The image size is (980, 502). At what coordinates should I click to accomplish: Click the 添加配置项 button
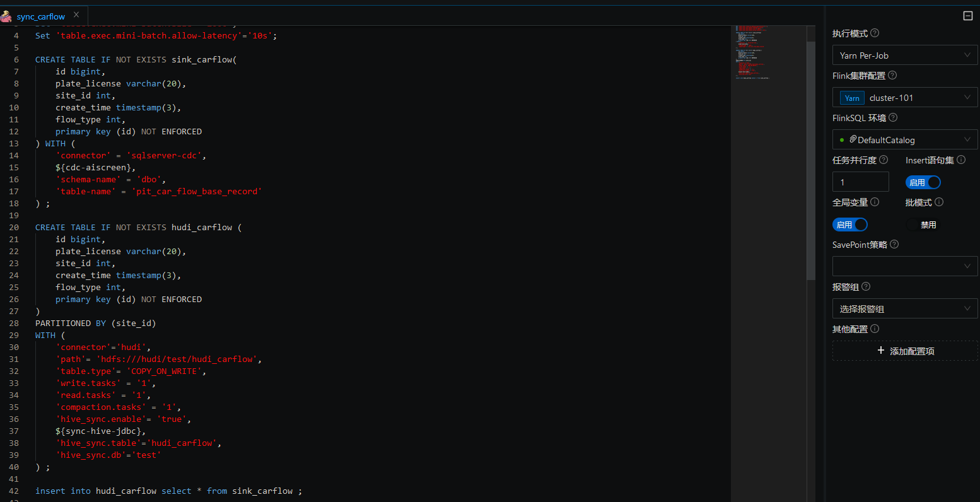point(905,351)
